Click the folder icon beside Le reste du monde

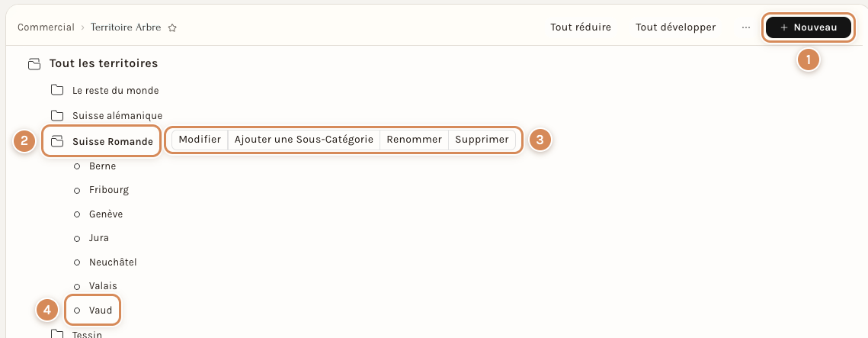[x=57, y=90]
